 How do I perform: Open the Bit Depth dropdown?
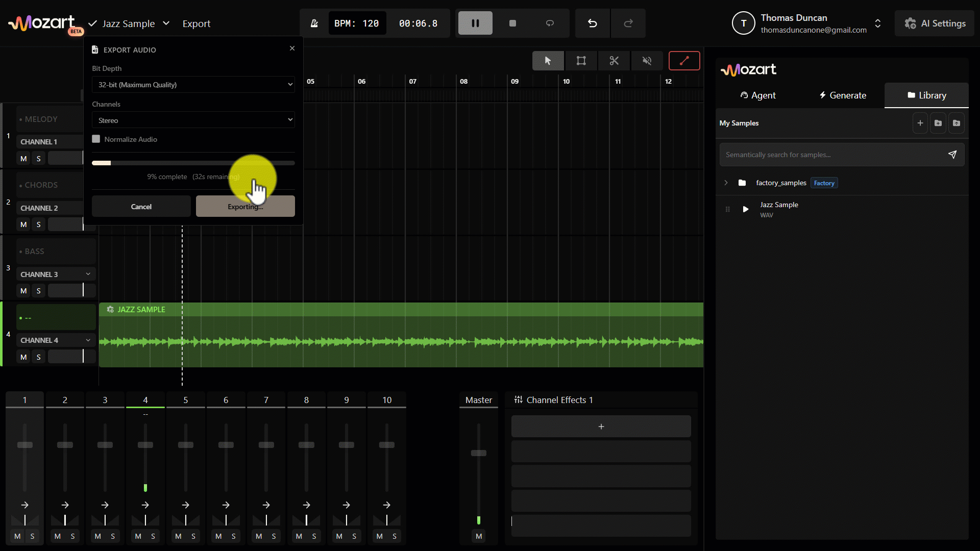coord(193,85)
